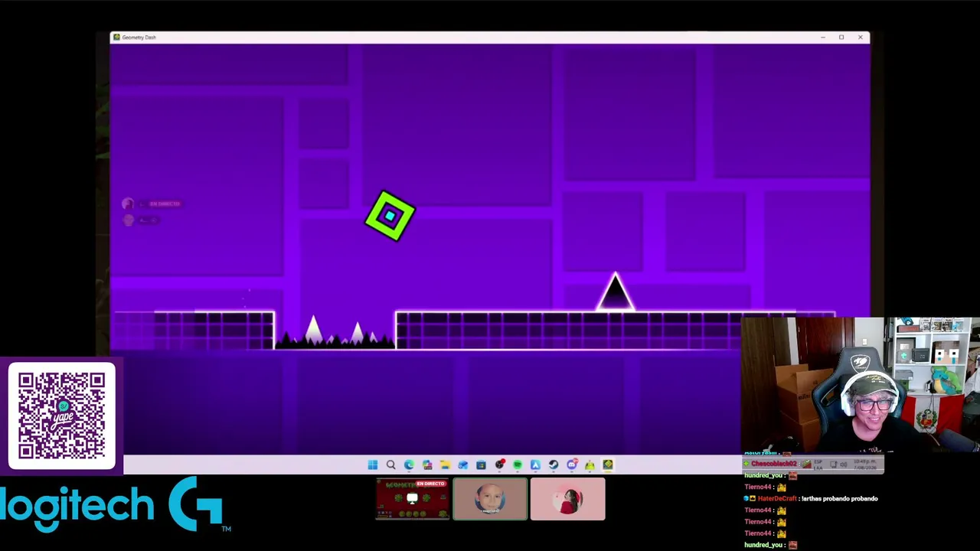
Task: Open Outlook from the taskbar
Action: tap(463, 465)
